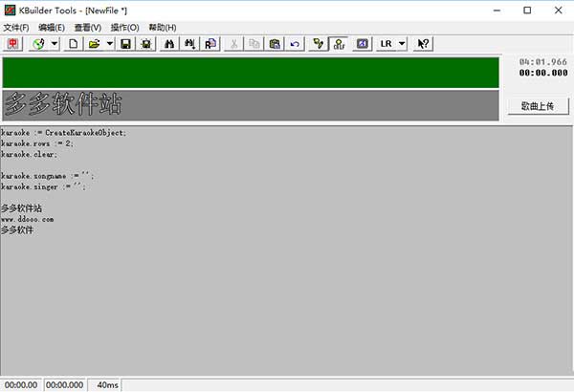Click the 04:01.966 total time display
Image resolution: width=574 pixels, height=392 pixels.
(x=543, y=62)
